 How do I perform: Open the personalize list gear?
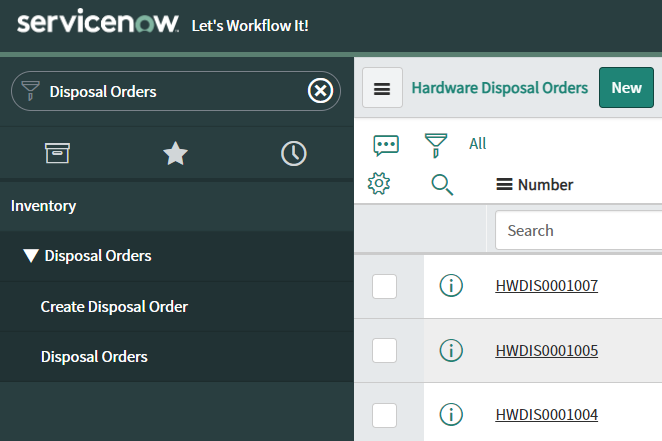point(379,184)
